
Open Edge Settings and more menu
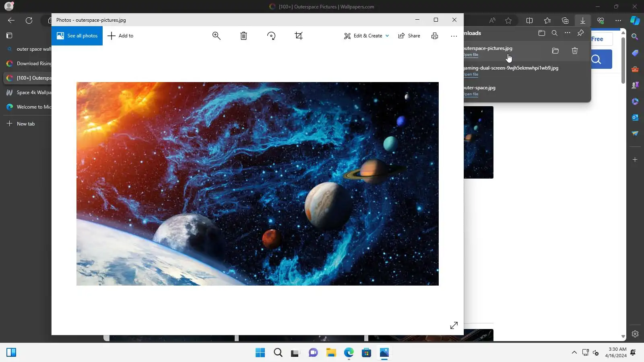click(x=618, y=21)
